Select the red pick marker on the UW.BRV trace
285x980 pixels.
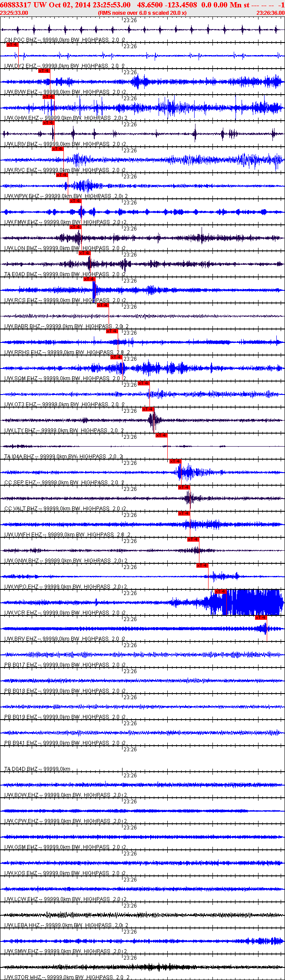pyautogui.click(x=261, y=618)
